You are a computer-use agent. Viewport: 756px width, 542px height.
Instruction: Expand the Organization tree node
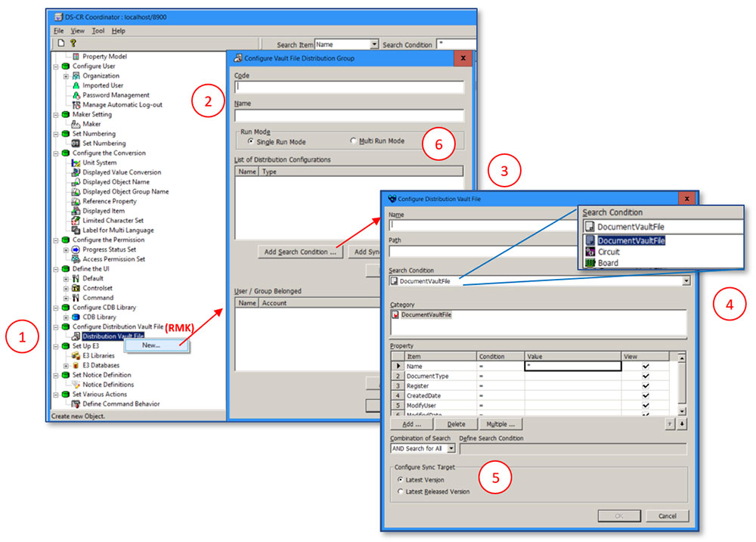pyautogui.click(x=64, y=76)
